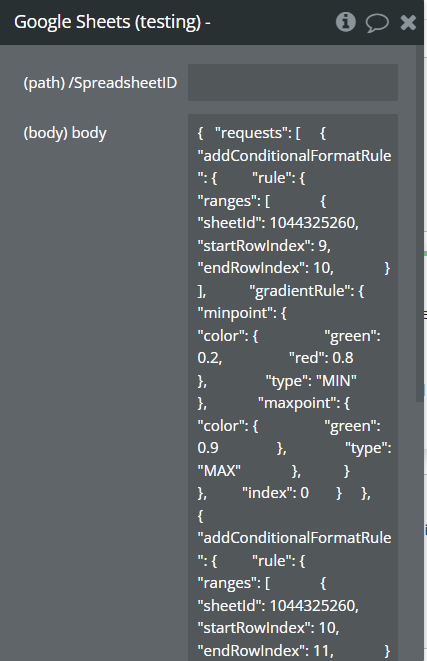Click the "type": "MIN" text
This screenshot has width=427, height=661.
point(311,381)
